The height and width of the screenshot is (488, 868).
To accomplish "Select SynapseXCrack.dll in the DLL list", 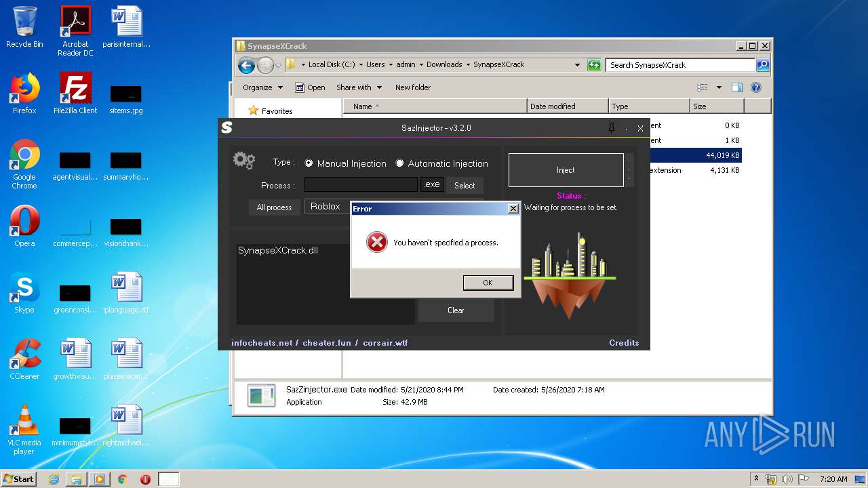I will [x=278, y=250].
